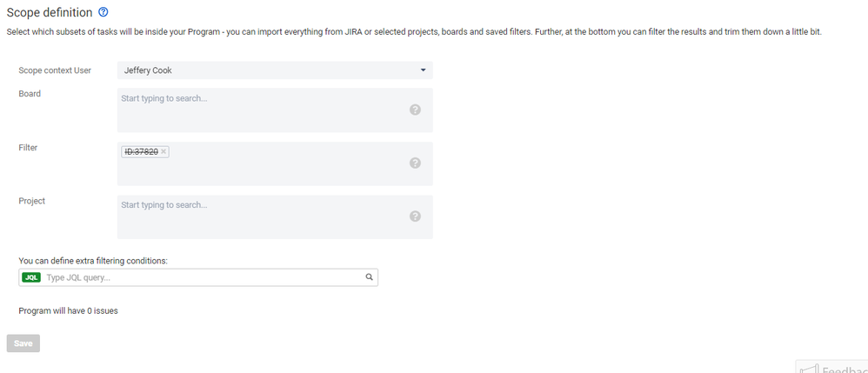Focus the Board search field
Viewport: 868px width, 373px height.
pyautogui.click(x=275, y=110)
